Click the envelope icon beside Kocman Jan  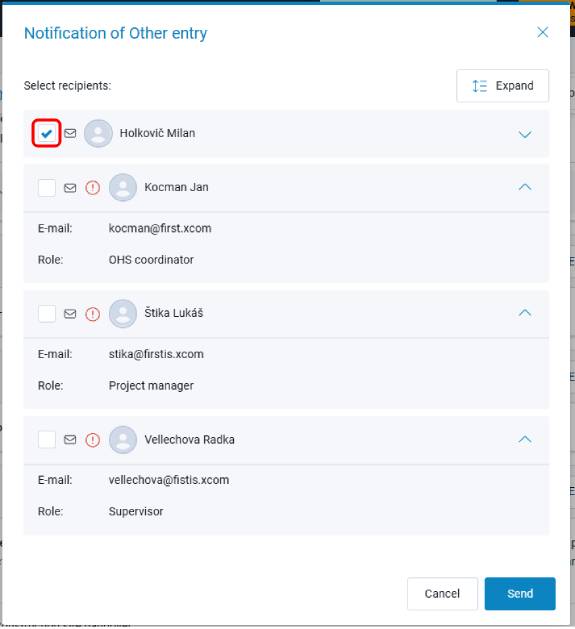70,187
